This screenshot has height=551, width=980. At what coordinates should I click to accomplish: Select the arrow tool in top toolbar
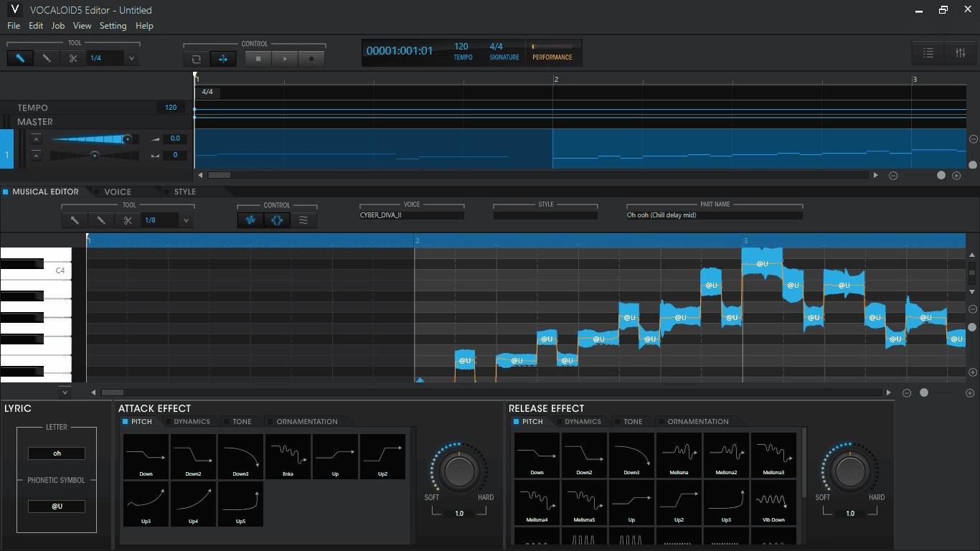[x=20, y=58]
